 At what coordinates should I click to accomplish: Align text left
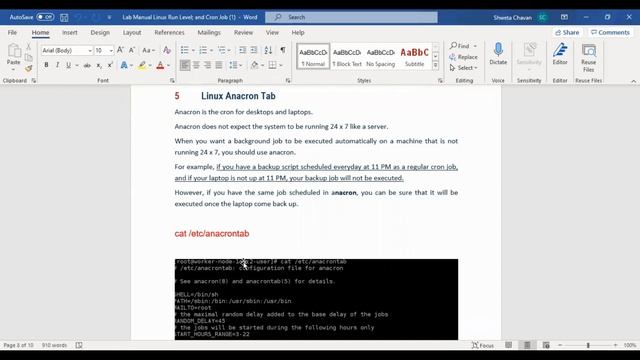coord(185,65)
